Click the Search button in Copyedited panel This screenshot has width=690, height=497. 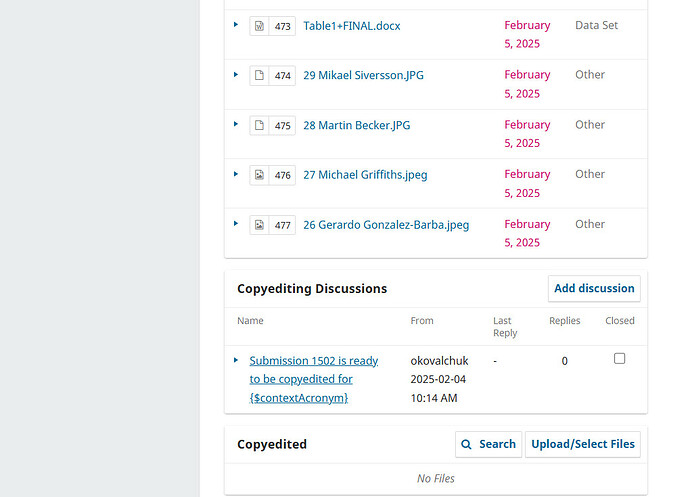click(x=488, y=444)
